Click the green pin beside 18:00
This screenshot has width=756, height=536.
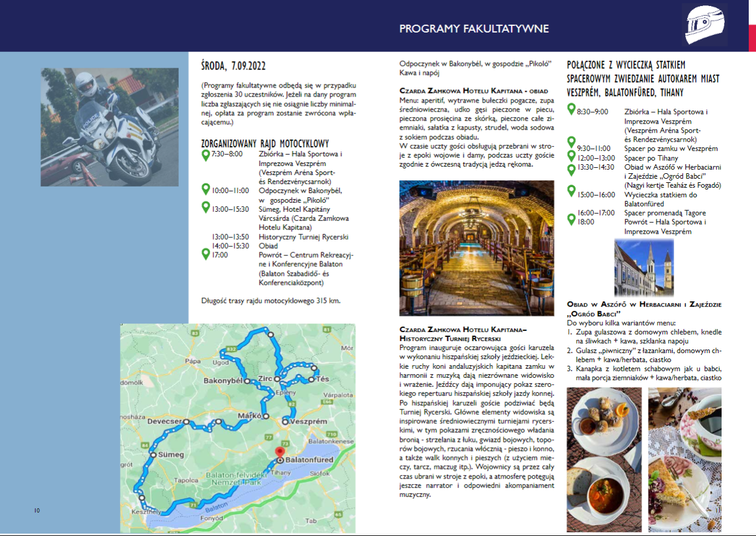[x=571, y=220]
